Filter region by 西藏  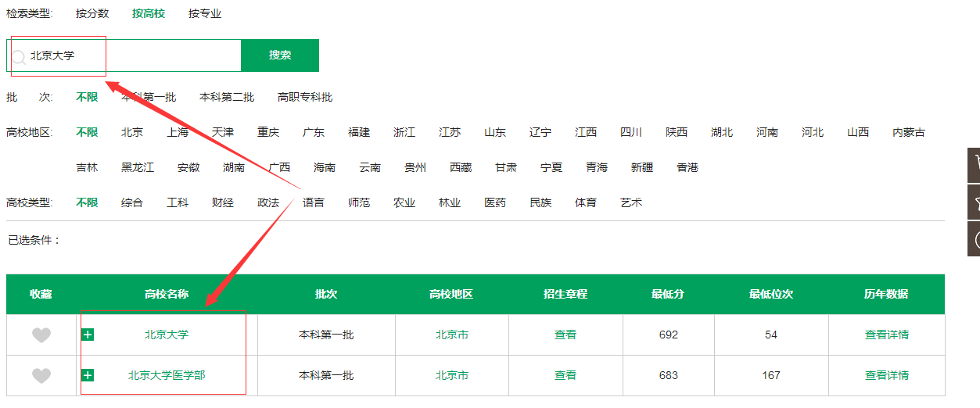pos(461,167)
